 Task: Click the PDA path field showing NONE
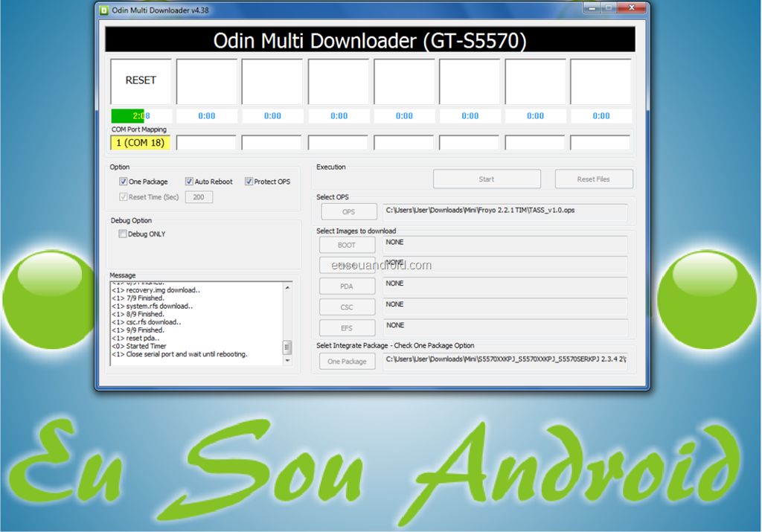[505, 286]
